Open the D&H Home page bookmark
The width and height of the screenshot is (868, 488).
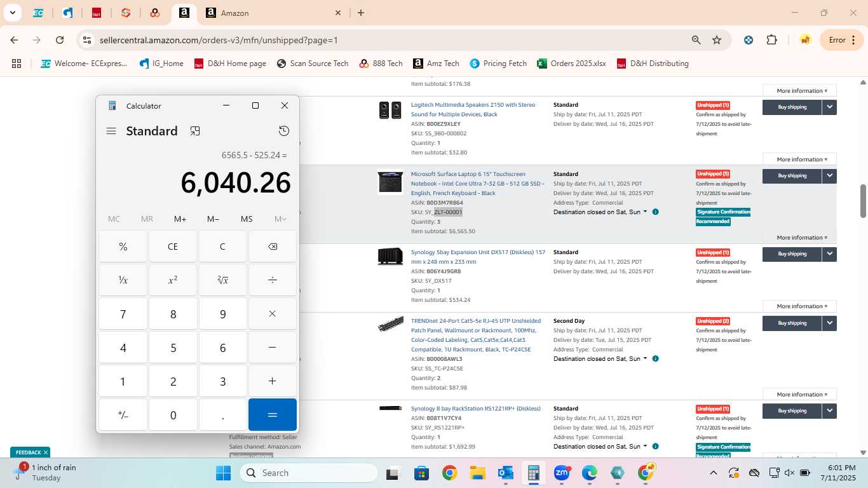(230, 64)
